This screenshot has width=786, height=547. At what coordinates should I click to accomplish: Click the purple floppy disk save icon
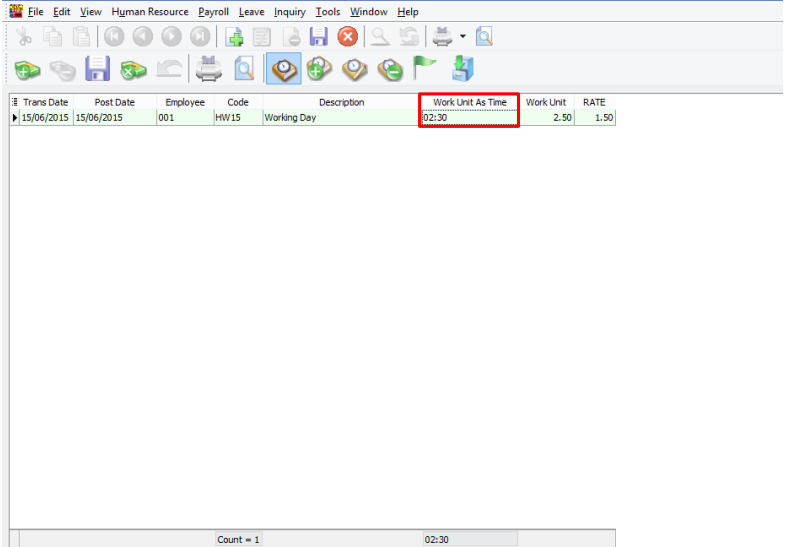[97, 70]
